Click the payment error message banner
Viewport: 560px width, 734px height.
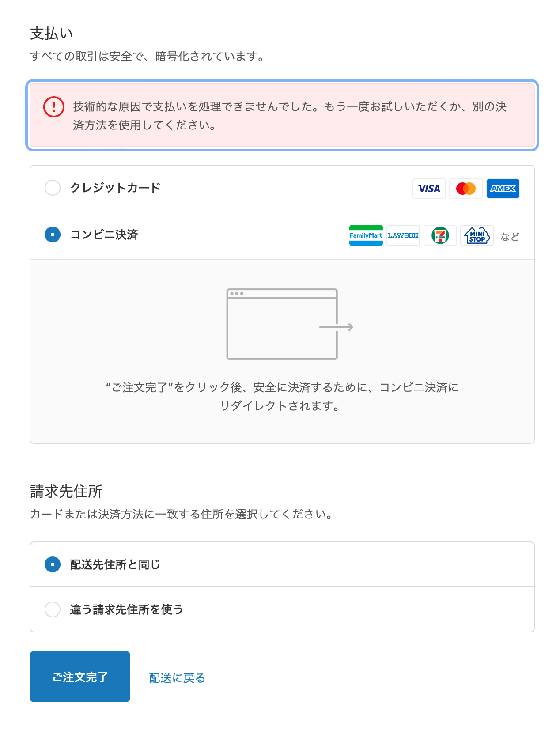point(289,116)
